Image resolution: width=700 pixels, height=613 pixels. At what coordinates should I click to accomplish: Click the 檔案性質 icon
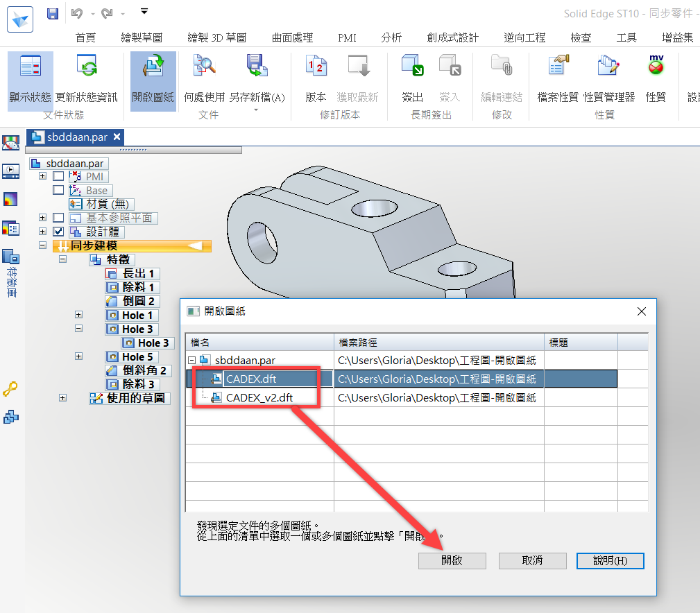[558, 66]
